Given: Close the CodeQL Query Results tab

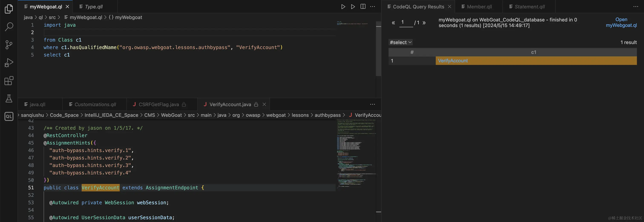Looking at the screenshot, I should click(x=450, y=7).
